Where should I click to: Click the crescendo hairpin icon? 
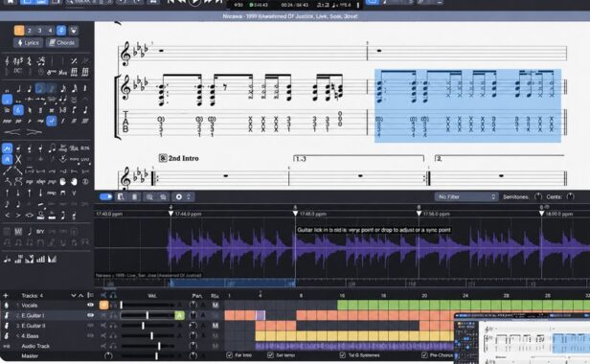(12, 132)
